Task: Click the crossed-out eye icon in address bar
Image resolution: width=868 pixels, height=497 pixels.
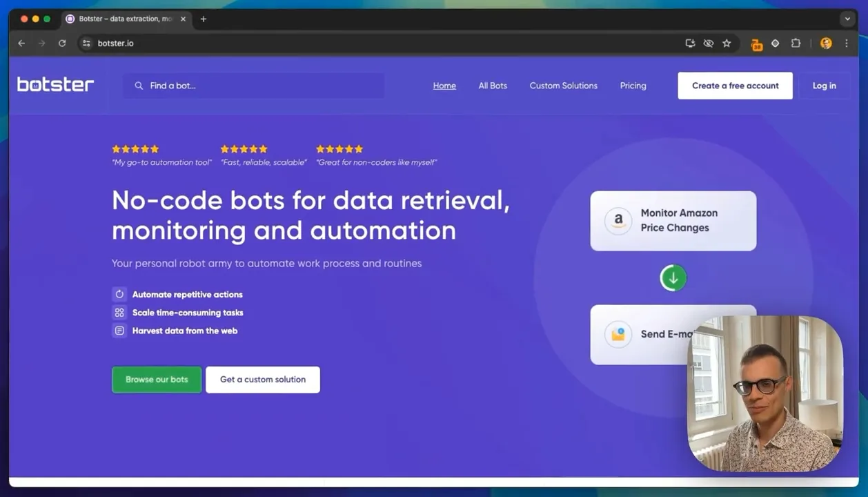Action: point(708,43)
